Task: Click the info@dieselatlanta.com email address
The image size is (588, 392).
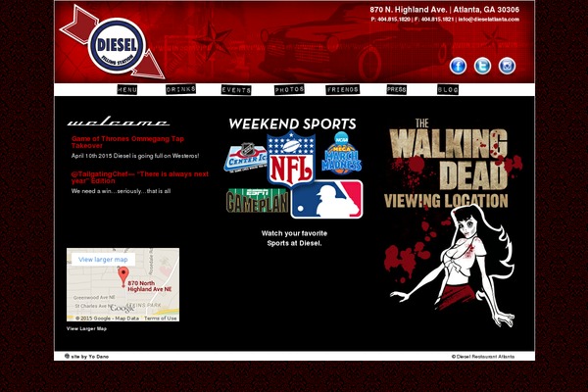Action: tap(489, 20)
